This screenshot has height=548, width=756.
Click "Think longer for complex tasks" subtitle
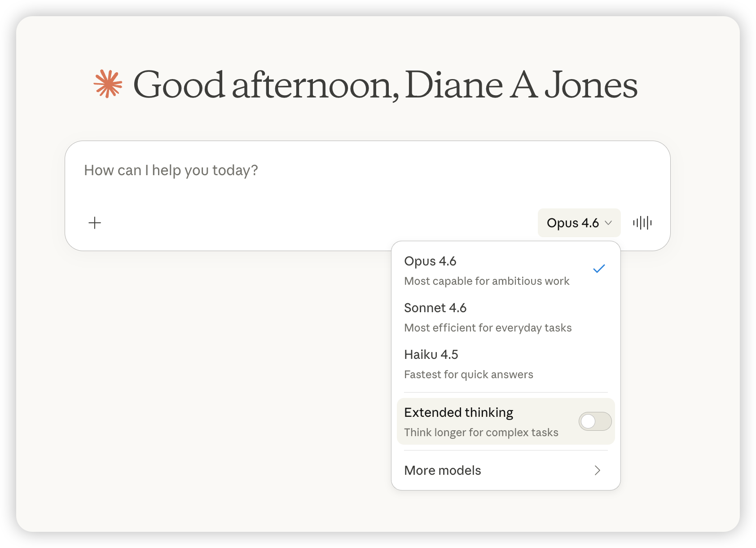pyautogui.click(x=481, y=433)
